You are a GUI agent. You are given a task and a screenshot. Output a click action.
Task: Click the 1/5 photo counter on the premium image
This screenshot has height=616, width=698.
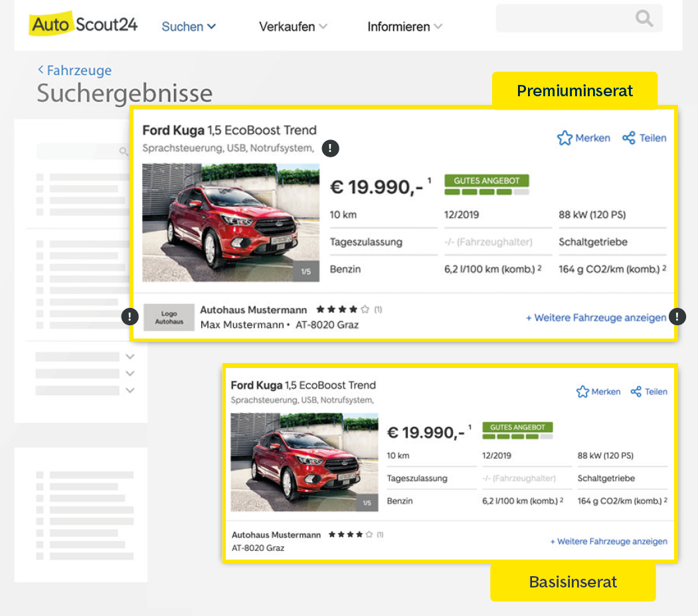(305, 271)
